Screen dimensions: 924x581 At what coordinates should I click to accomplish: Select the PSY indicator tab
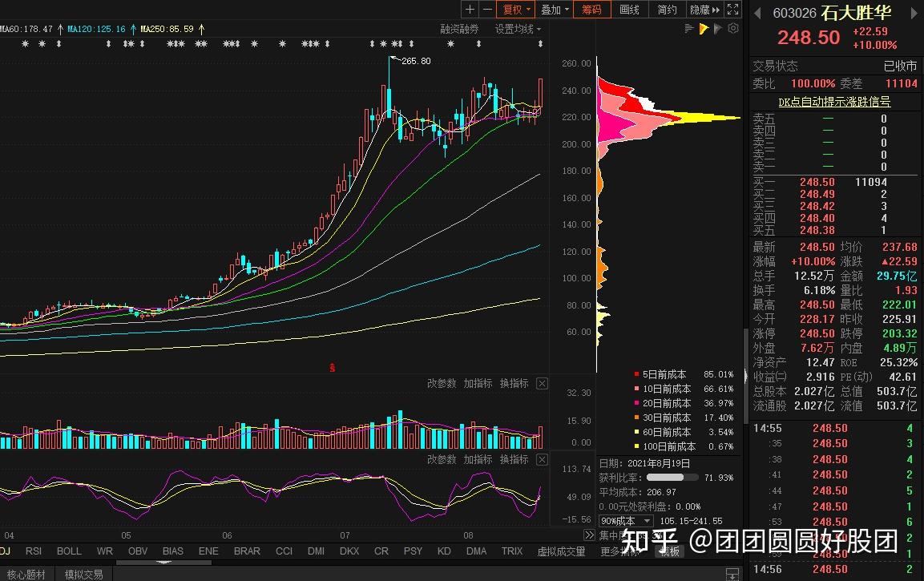point(413,551)
